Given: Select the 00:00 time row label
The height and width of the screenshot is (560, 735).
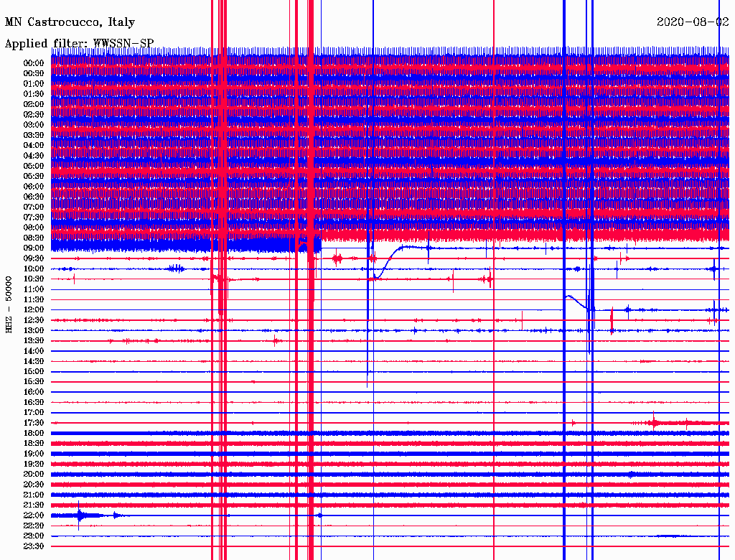Looking at the screenshot, I should point(34,63).
